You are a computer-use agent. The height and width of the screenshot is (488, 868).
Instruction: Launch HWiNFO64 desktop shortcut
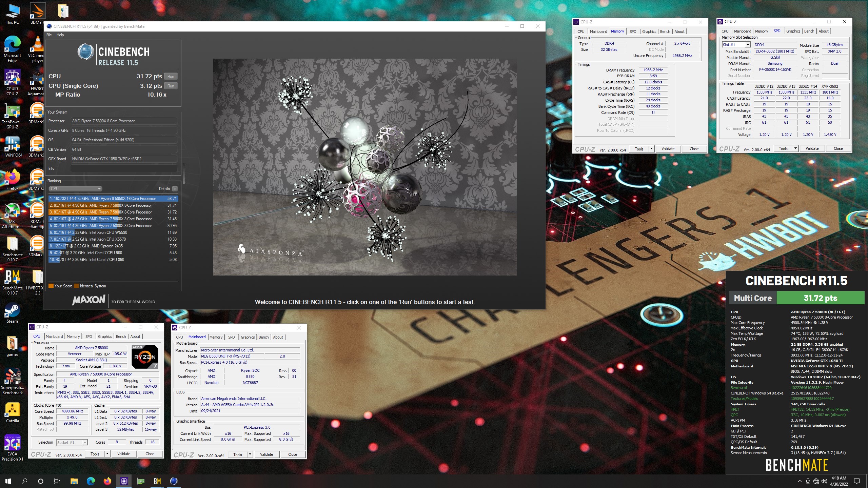coord(12,146)
